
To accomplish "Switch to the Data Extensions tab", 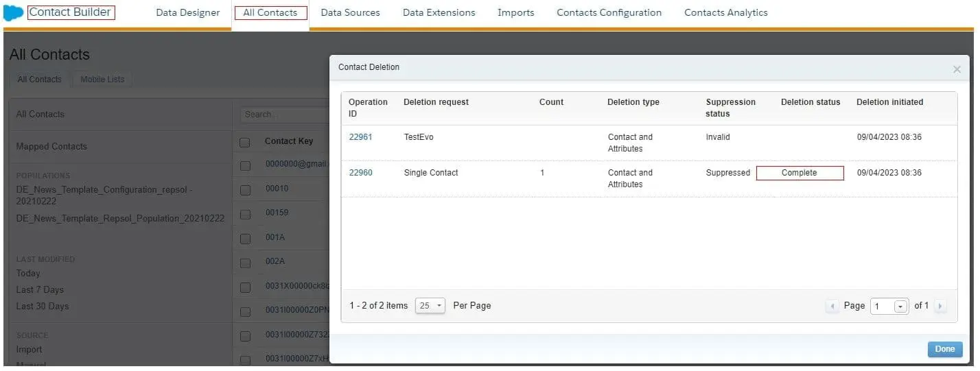I will point(439,13).
